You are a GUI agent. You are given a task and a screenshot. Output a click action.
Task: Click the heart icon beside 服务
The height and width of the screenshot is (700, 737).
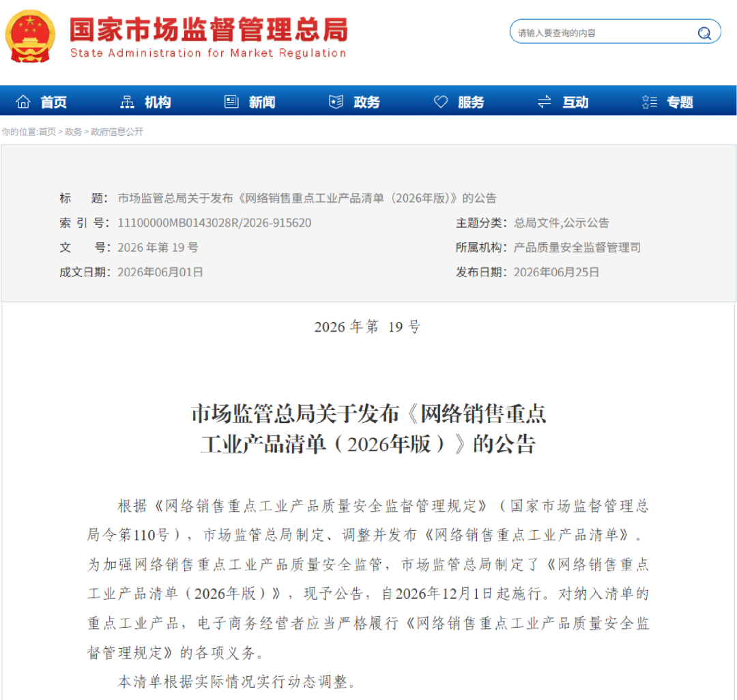(x=440, y=102)
